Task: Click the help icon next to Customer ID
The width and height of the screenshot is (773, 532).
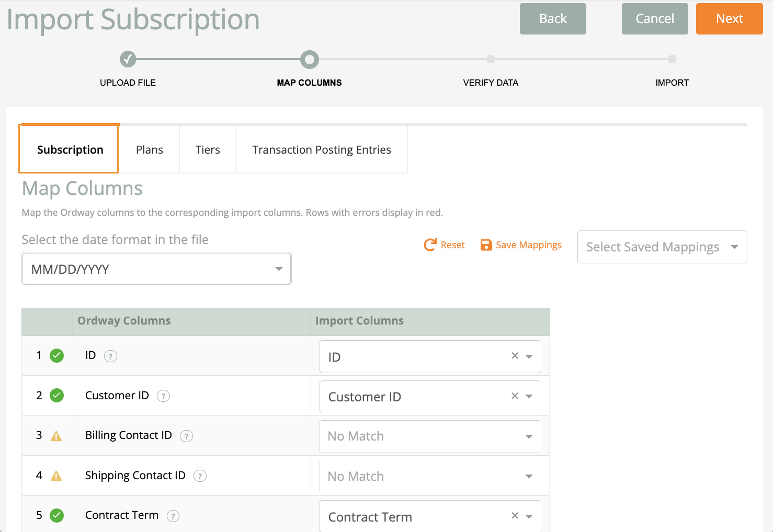Action: pos(163,396)
